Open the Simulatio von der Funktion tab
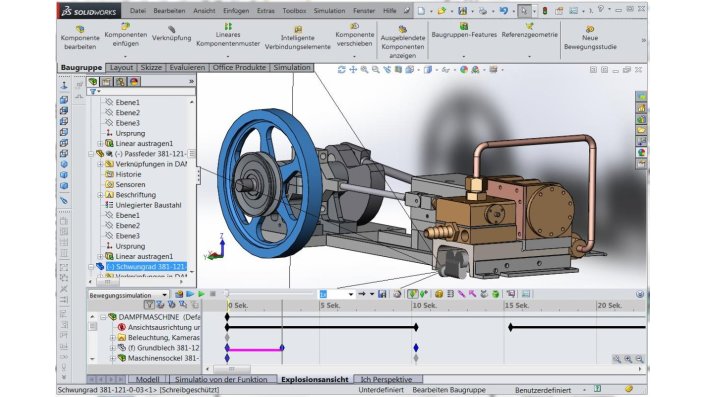The image size is (705, 397). 221,379
